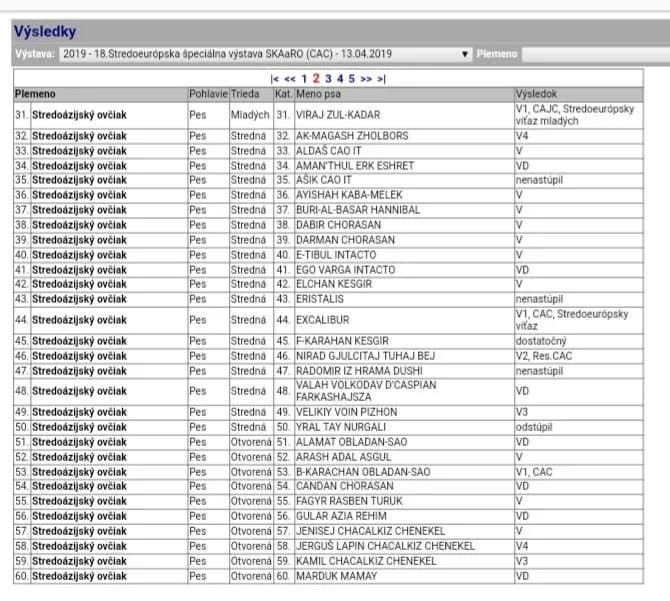670x601 pixels.
Task: Select dog name YRAL TAY NURGALI
Action: pyautogui.click(x=341, y=427)
